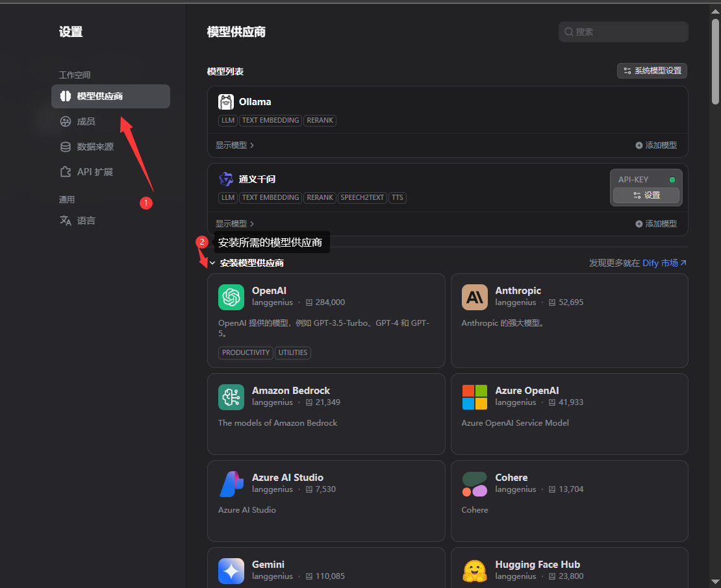Open the 数据来源 settings page
This screenshot has width=721, height=588.
(x=95, y=147)
